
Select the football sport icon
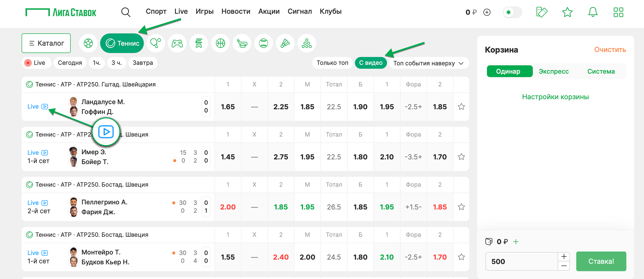88,43
